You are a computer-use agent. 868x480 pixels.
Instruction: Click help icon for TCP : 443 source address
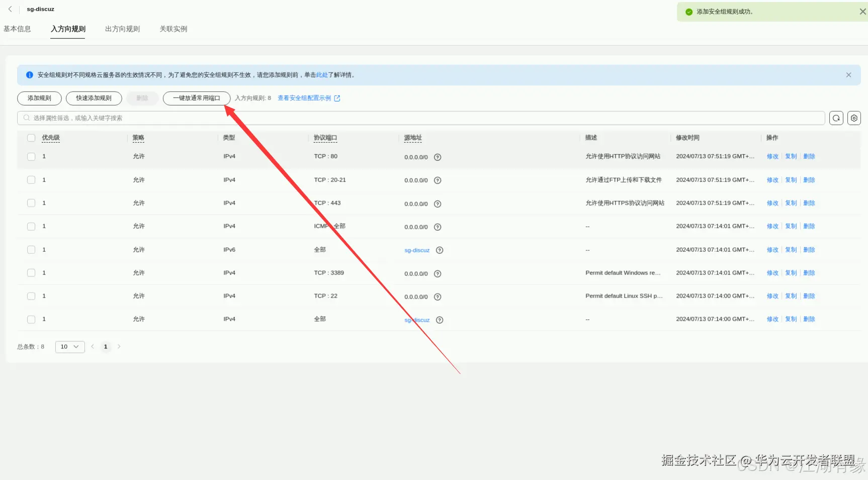[438, 204]
